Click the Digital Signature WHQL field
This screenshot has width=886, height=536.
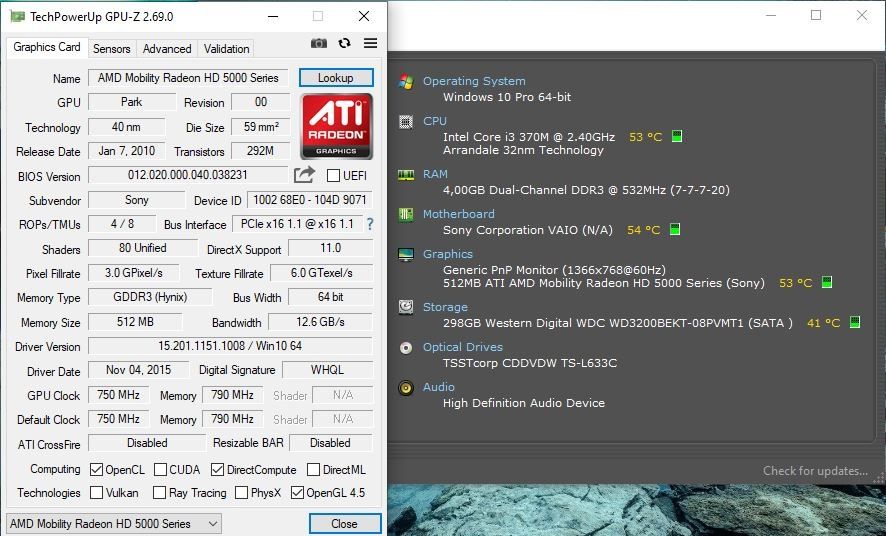pyautogui.click(x=327, y=370)
